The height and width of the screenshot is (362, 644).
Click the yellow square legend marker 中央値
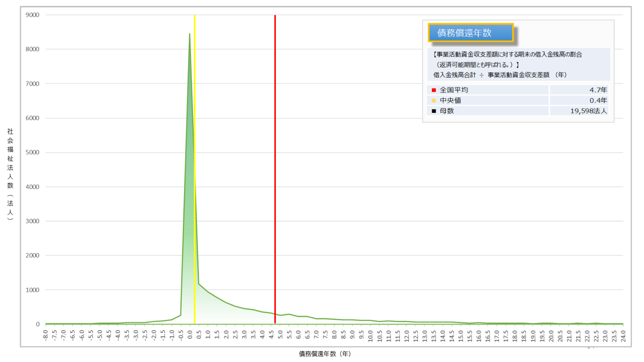[x=433, y=101]
